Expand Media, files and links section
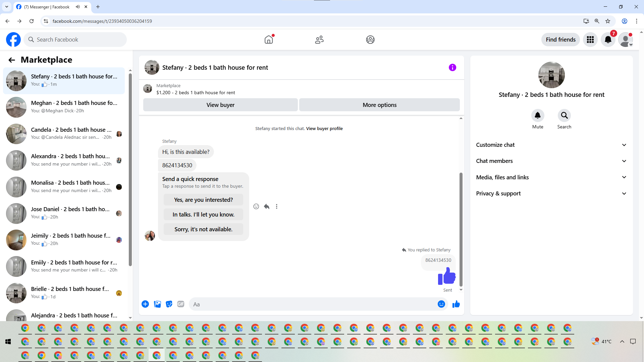644x362 pixels. pyautogui.click(x=551, y=177)
